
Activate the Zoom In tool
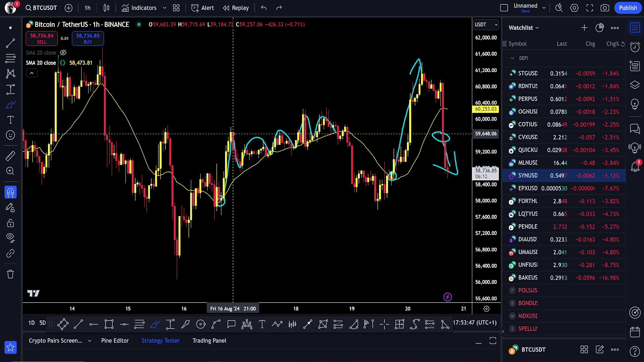[x=10, y=171]
